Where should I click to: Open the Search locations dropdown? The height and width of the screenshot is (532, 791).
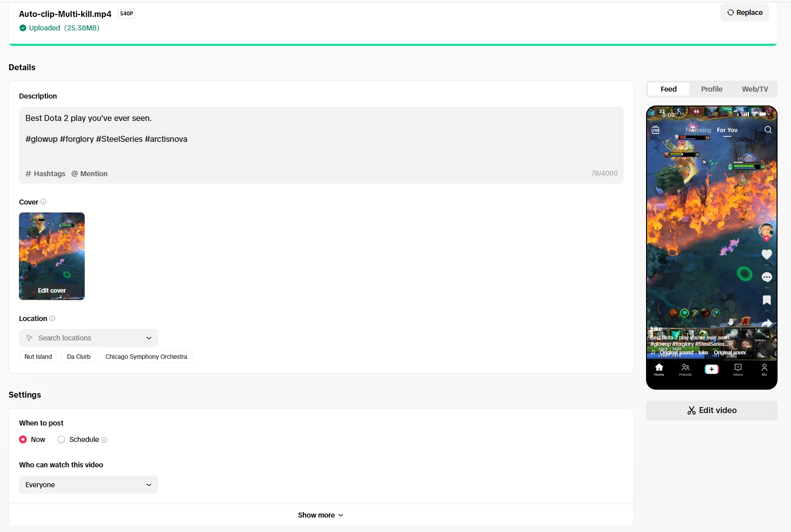coord(89,338)
